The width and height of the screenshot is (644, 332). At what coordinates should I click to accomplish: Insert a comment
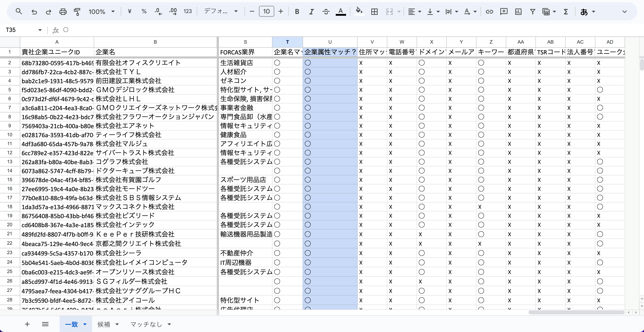point(504,11)
